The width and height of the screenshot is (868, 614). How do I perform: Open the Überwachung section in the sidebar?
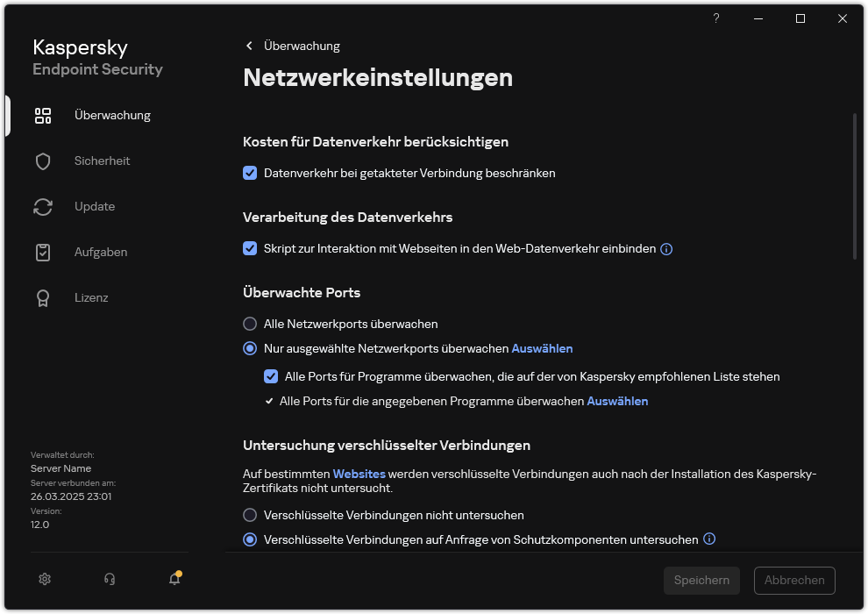click(x=112, y=115)
